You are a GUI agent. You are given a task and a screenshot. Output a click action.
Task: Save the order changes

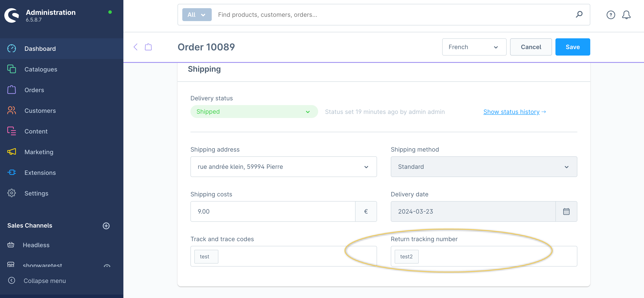(x=572, y=47)
